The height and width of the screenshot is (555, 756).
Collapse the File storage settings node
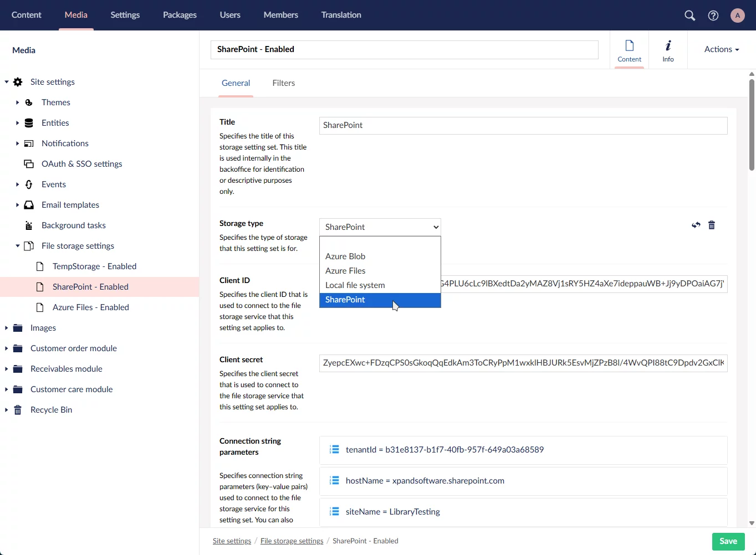click(17, 246)
